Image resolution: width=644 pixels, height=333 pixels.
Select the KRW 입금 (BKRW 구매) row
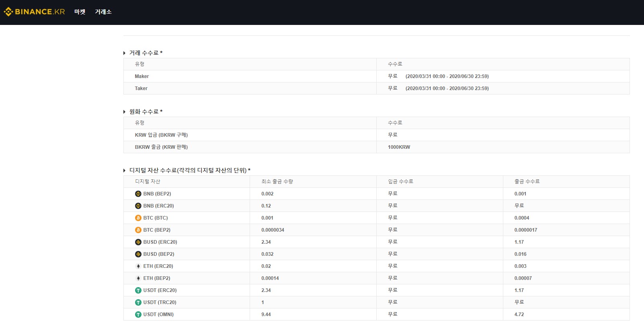coord(376,135)
